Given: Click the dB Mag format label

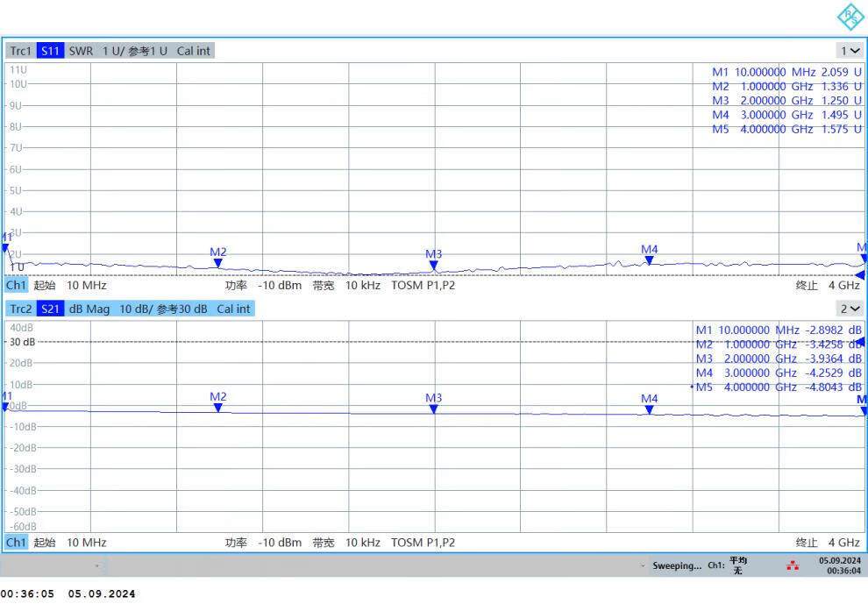Looking at the screenshot, I should pos(89,309).
